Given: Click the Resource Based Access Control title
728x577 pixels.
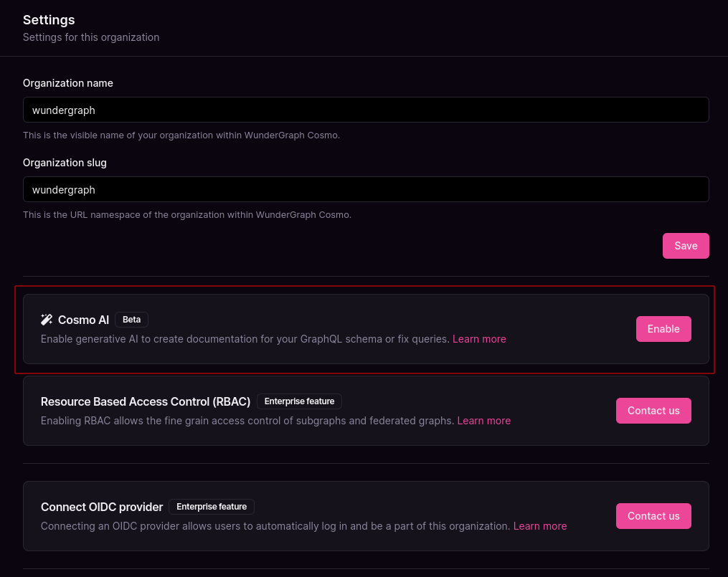Looking at the screenshot, I should tap(146, 401).
